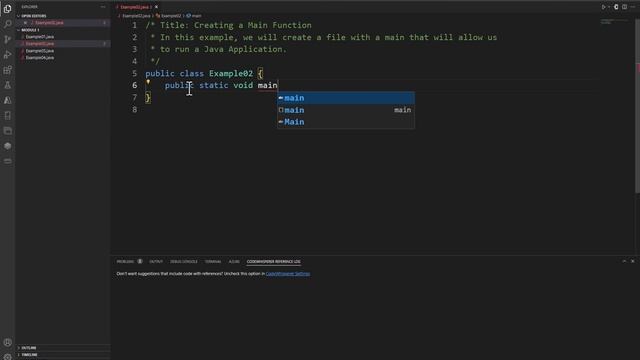Close the Example02.java editor tab
This screenshot has width=640, height=360.
coord(156,7)
